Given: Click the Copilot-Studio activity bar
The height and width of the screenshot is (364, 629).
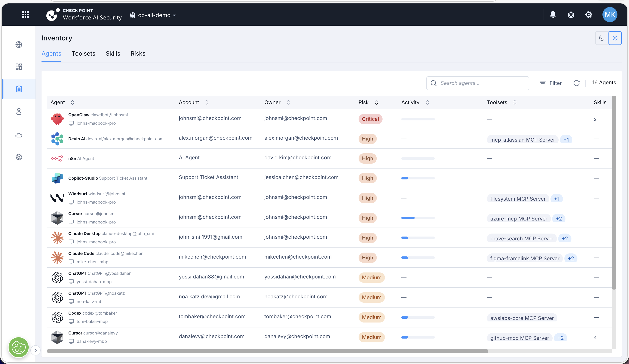Looking at the screenshot, I should point(418,178).
